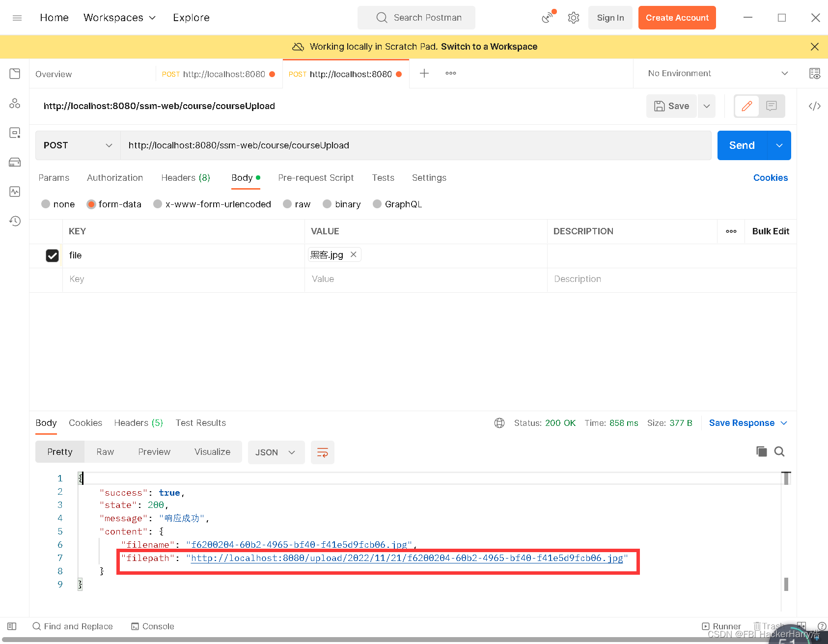
Task: Uncheck the file key row checkbox
Action: pyautogui.click(x=52, y=255)
